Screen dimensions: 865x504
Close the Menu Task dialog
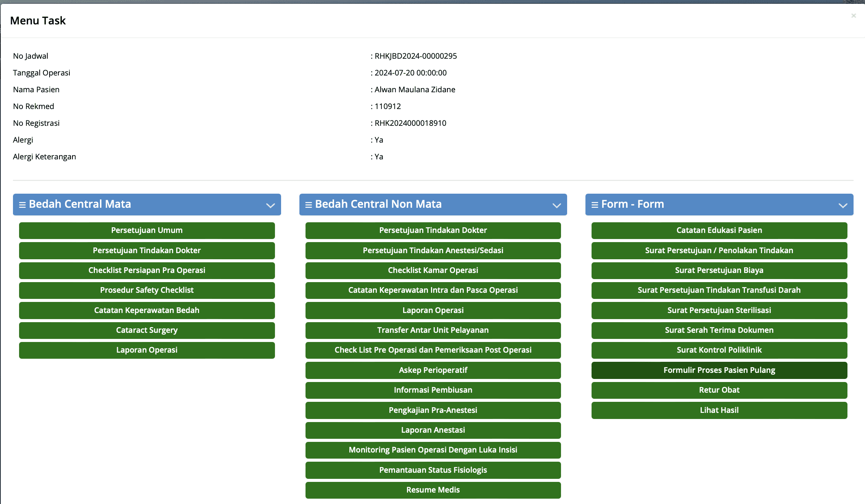coord(854,16)
